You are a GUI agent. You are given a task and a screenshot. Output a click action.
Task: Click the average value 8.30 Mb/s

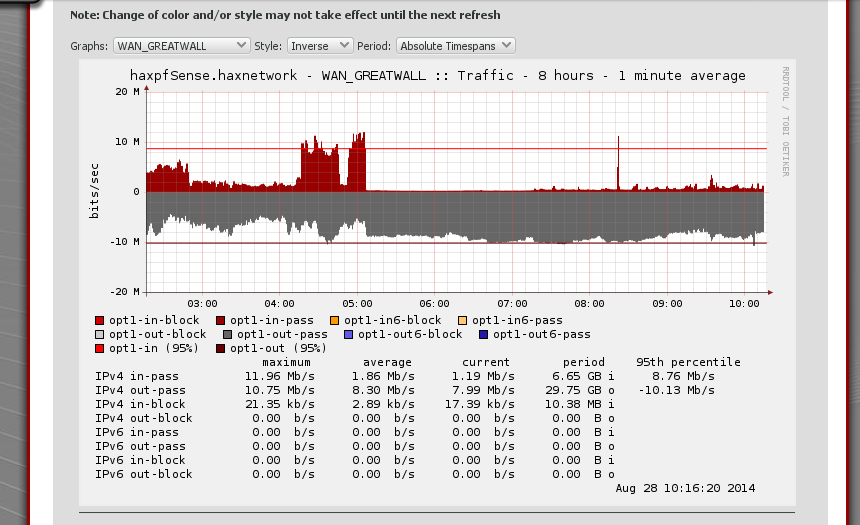click(383, 391)
